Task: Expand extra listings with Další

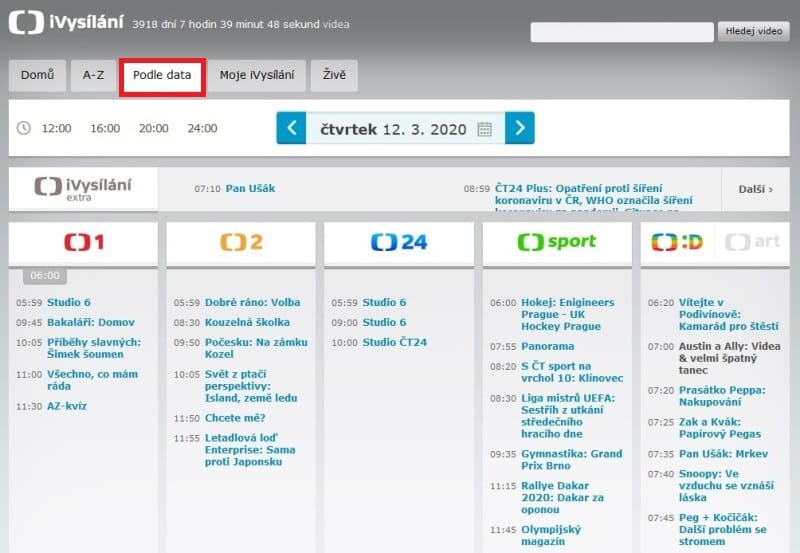Action: pos(756,189)
